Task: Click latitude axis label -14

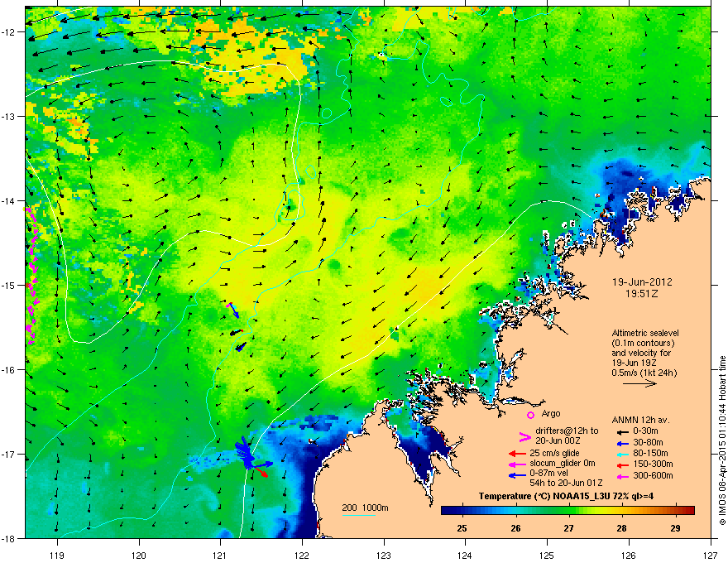Action: pyautogui.click(x=9, y=200)
